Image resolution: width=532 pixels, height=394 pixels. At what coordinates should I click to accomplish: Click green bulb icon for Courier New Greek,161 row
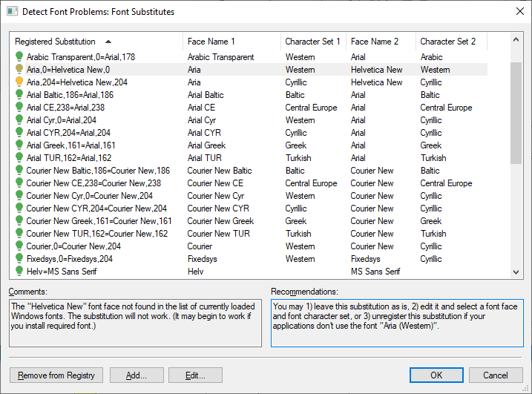click(x=19, y=220)
